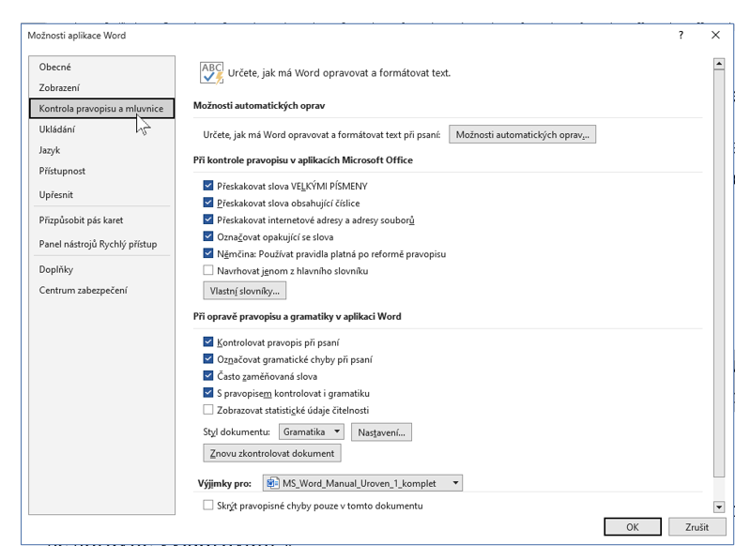The height and width of the screenshot is (560, 750).
Task: Check Skrýt pravopisné chyby pouze v tomto dokumentu
Action: (208, 506)
